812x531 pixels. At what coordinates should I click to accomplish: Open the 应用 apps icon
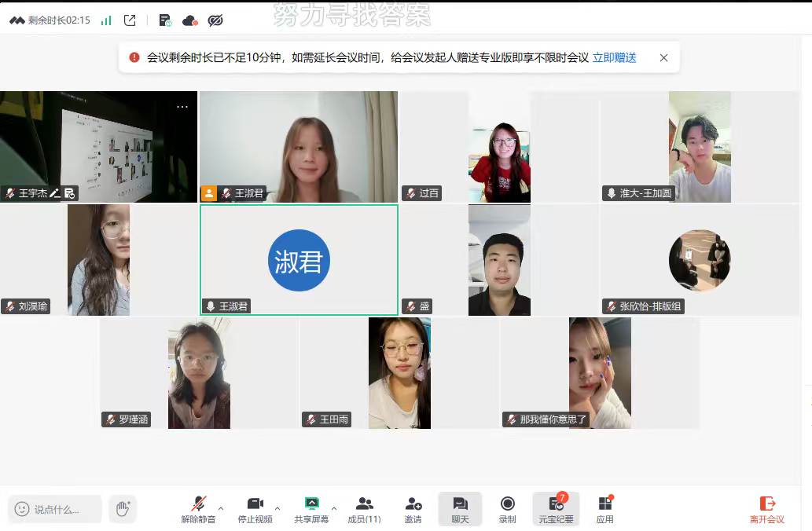[604, 509]
